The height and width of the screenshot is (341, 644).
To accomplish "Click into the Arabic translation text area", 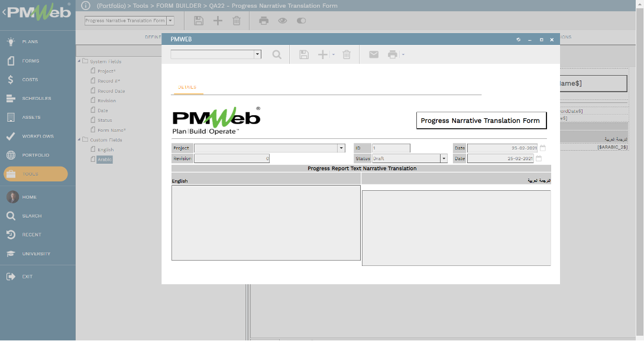I will [x=457, y=228].
